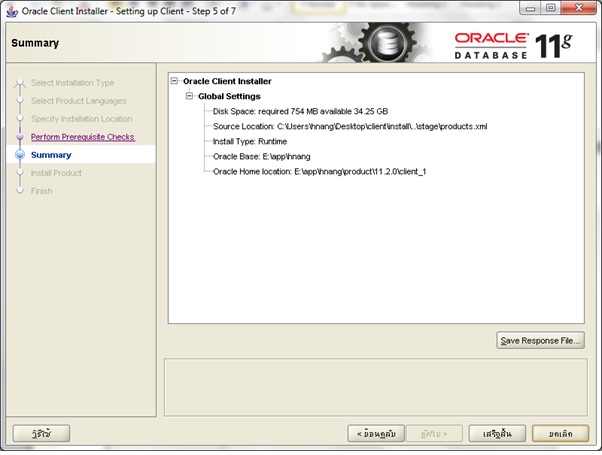Screen dimensions: 602x455
Task: Open the Perform Prerequisite Checks link
Action: click(x=83, y=137)
